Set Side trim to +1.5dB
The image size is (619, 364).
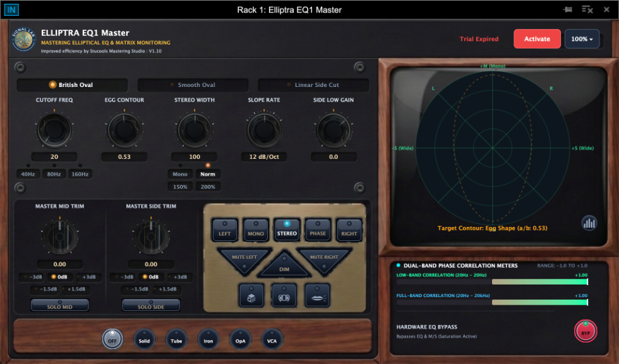(167, 289)
